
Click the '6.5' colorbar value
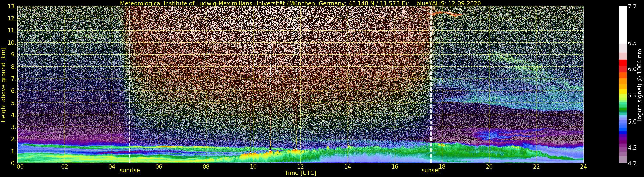tap(632, 43)
